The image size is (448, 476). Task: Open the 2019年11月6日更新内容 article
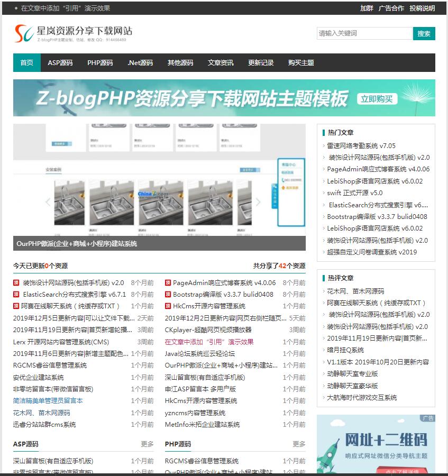(x=71, y=354)
